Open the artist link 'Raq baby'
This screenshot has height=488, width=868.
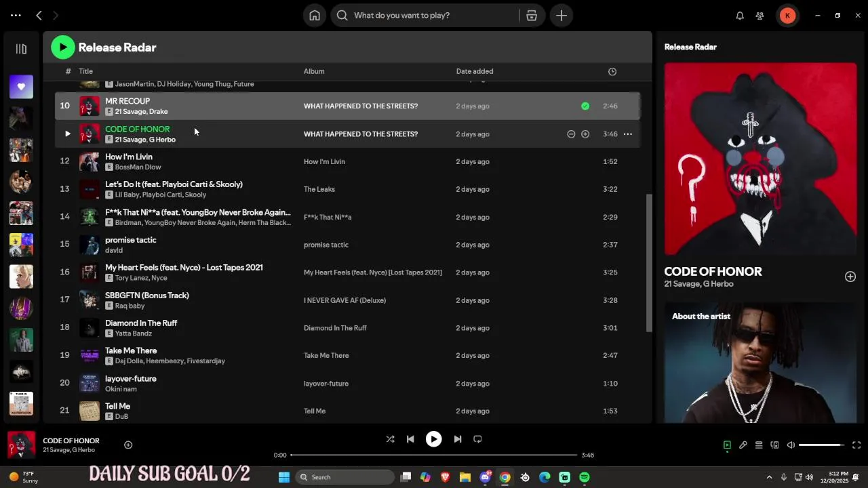tap(130, 306)
